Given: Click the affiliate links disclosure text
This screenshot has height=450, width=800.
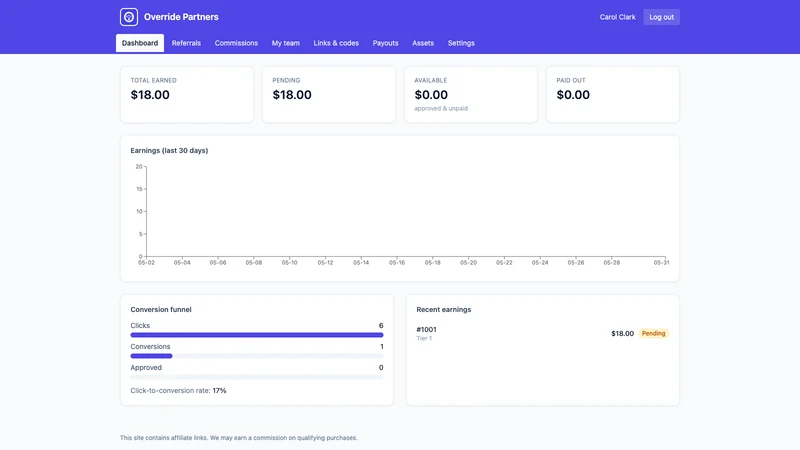Looking at the screenshot, I should 239,438.
